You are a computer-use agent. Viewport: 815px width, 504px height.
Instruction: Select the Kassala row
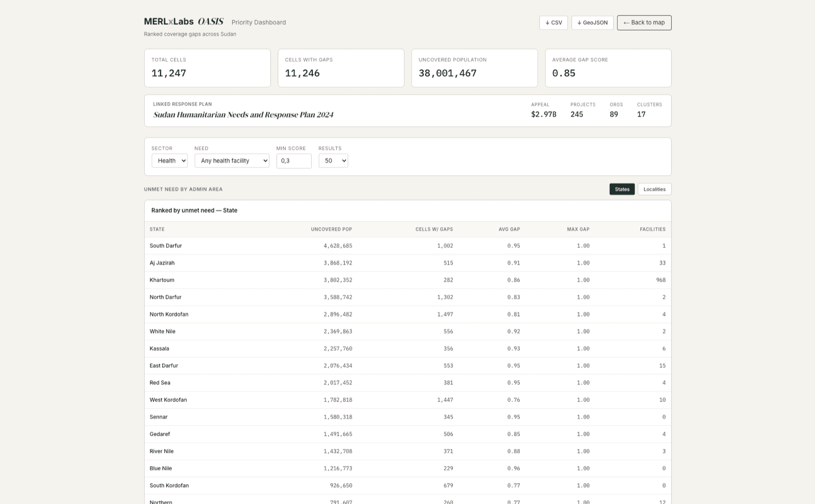(407, 349)
